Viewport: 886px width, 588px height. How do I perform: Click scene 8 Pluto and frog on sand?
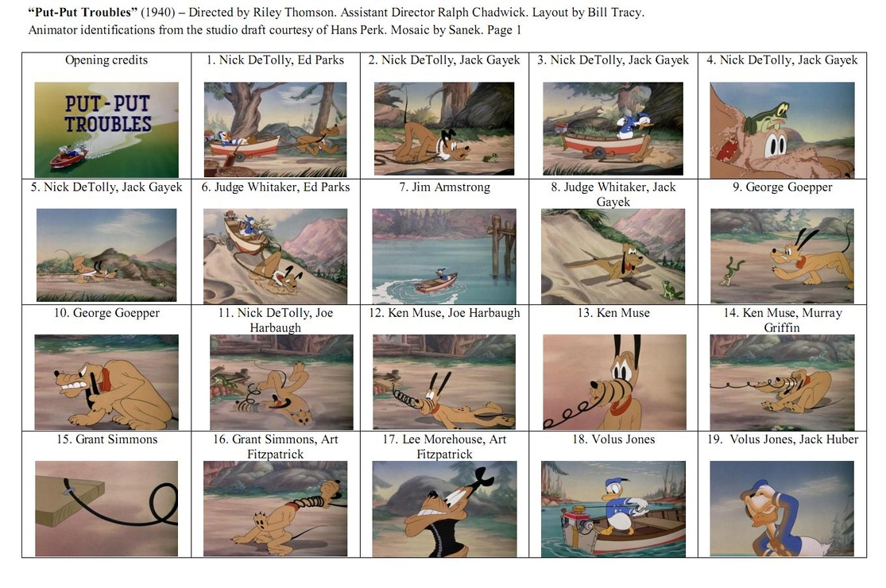pos(613,257)
